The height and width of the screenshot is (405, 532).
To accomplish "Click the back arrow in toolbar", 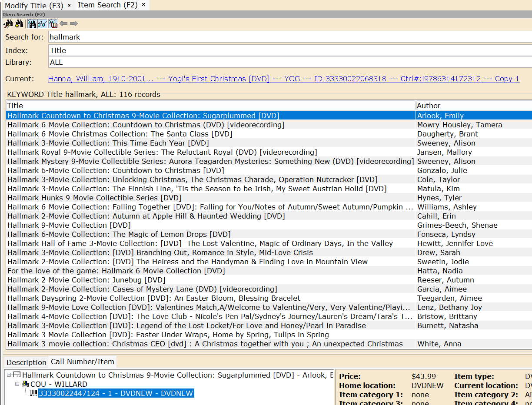I will [63, 23].
